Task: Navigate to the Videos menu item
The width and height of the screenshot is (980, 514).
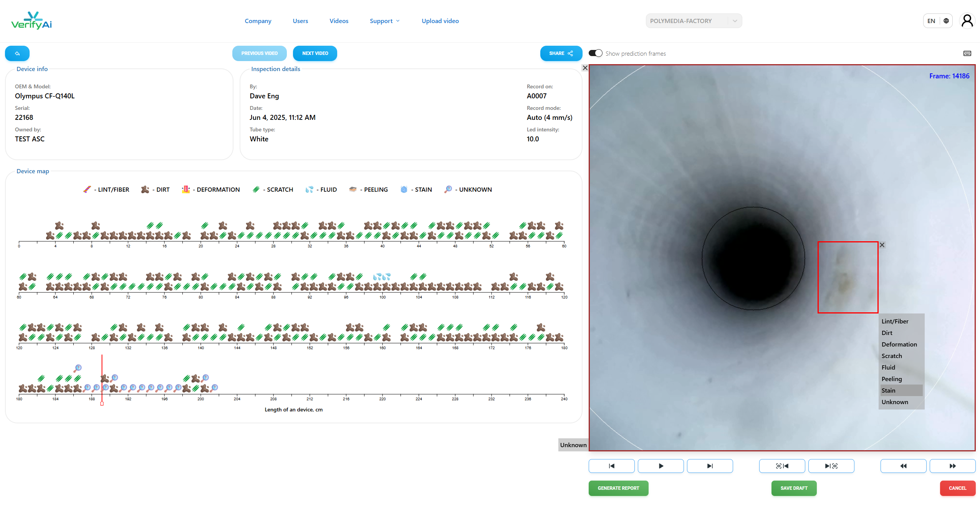Action: click(x=339, y=21)
